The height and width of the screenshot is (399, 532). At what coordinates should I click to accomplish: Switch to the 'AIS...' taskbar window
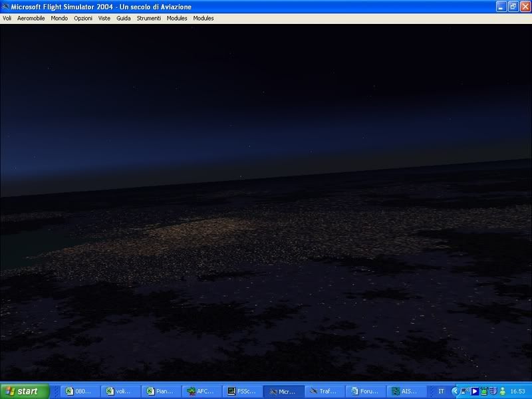click(x=406, y=391)
